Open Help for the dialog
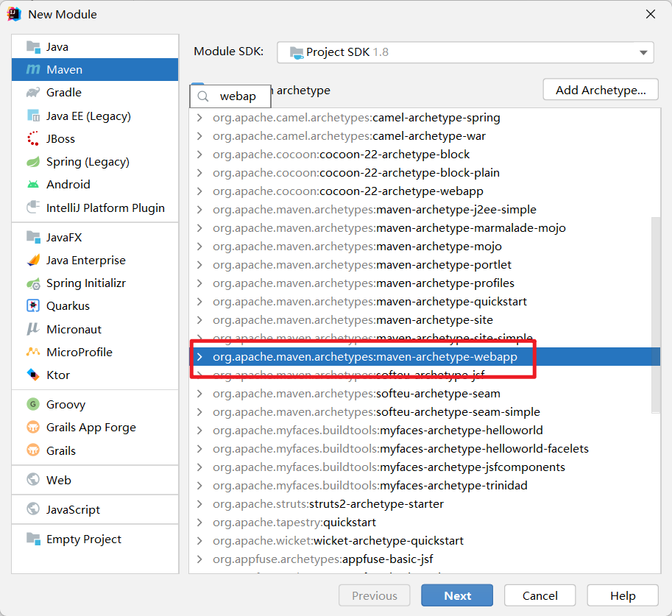Viewport: 672px width, 616px height. tap(623, 595)
